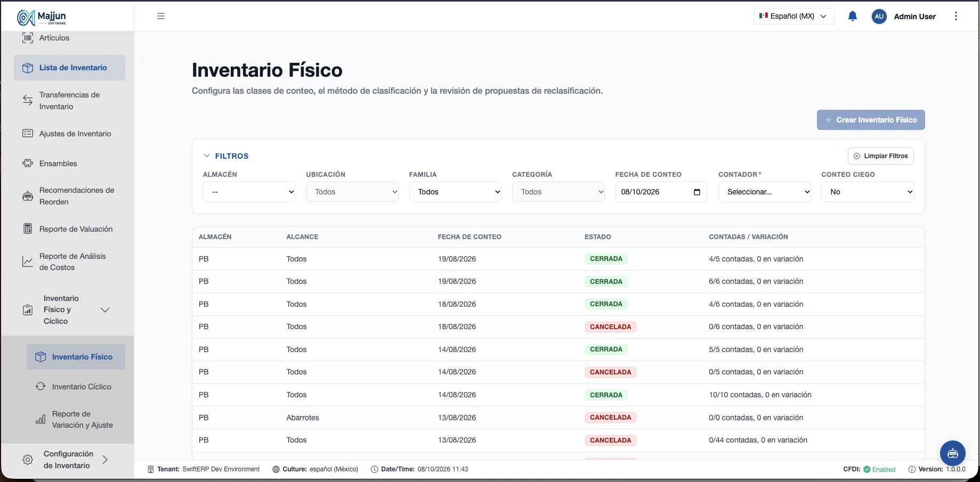Click the Majjun Software logo
The height and width of the screenshot is (482, 980).
(x=42, y=17)
